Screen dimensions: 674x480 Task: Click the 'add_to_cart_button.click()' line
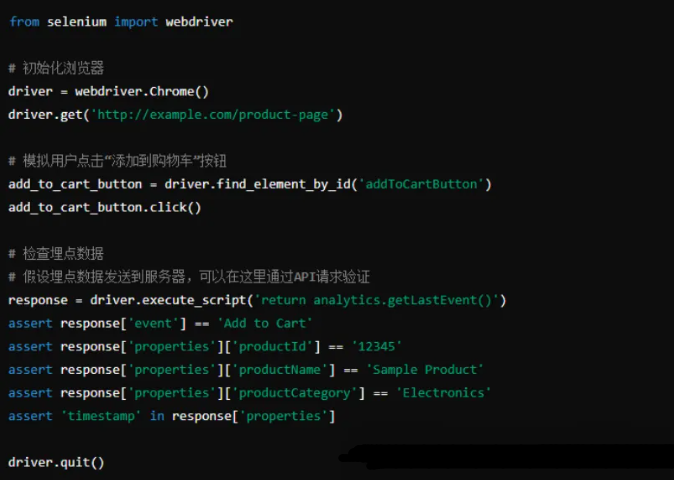coord(104,207)
